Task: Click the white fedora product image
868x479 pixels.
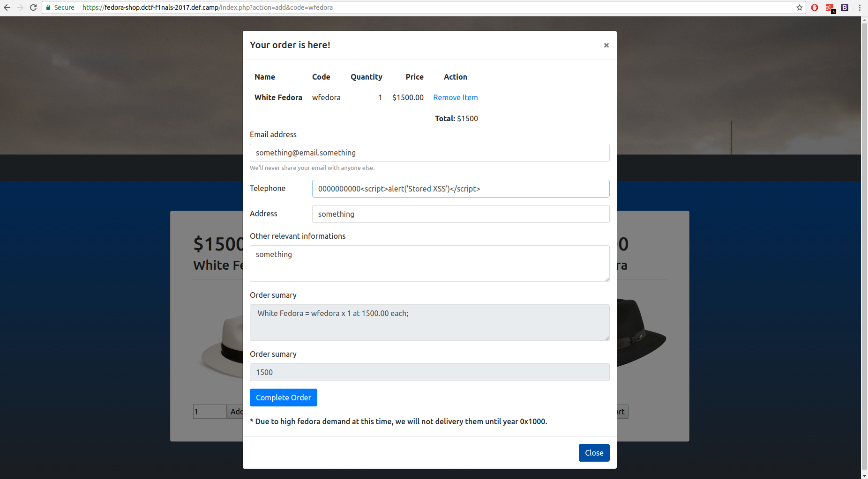Action: tap(222, 347)
